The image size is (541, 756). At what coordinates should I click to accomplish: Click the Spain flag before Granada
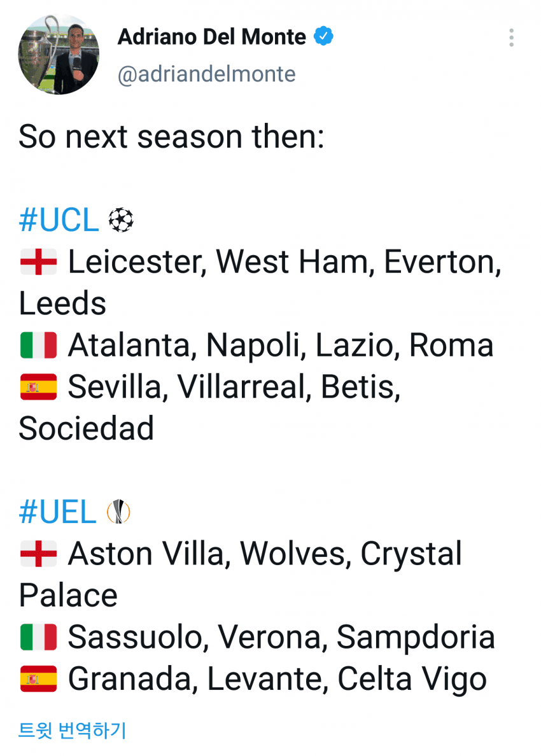pos(39,679)
